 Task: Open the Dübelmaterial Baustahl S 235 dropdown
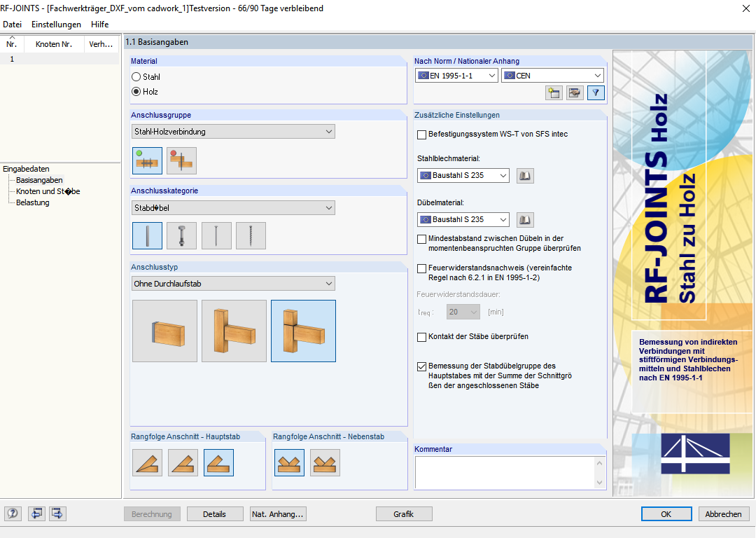463,219
